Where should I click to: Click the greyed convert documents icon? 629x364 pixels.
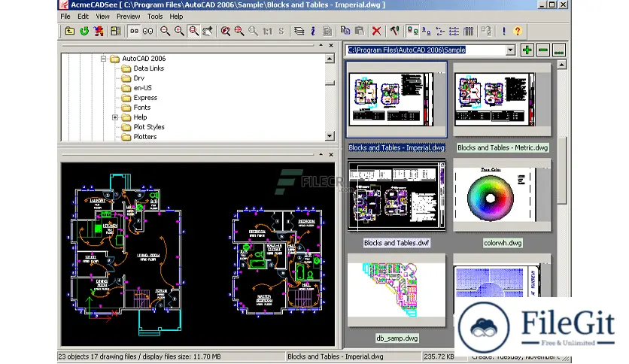tap(486, 31)
